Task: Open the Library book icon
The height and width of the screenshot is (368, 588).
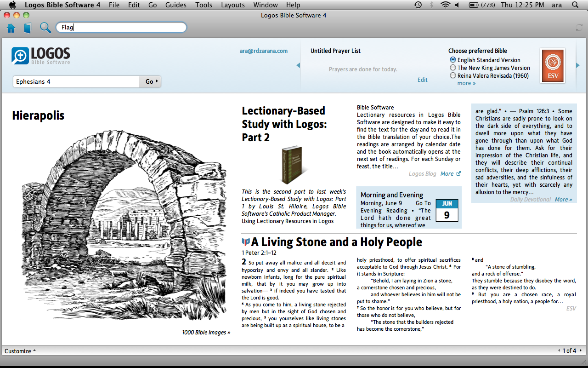Action: coord(28,28)
